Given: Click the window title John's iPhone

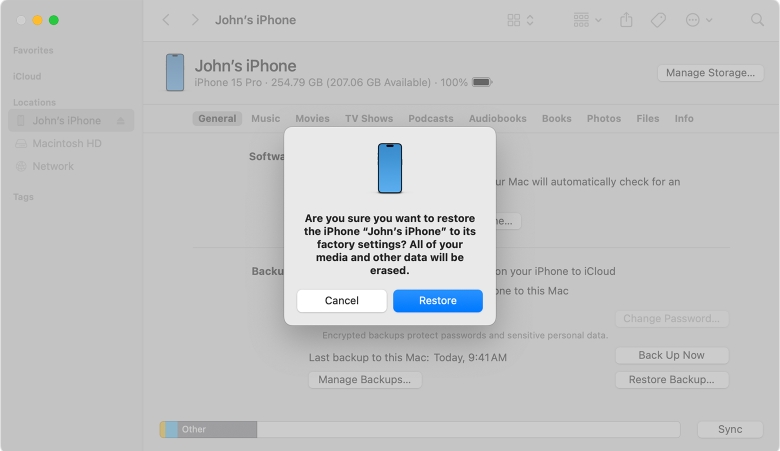Looking at the screenshot, I should [255, 20].
